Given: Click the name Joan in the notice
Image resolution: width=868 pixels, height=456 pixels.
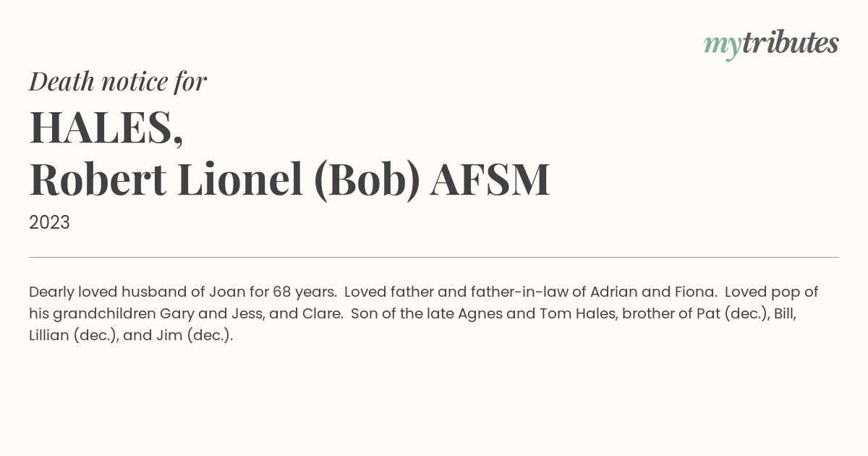Looking at the screenshot, I should (226, 292).
